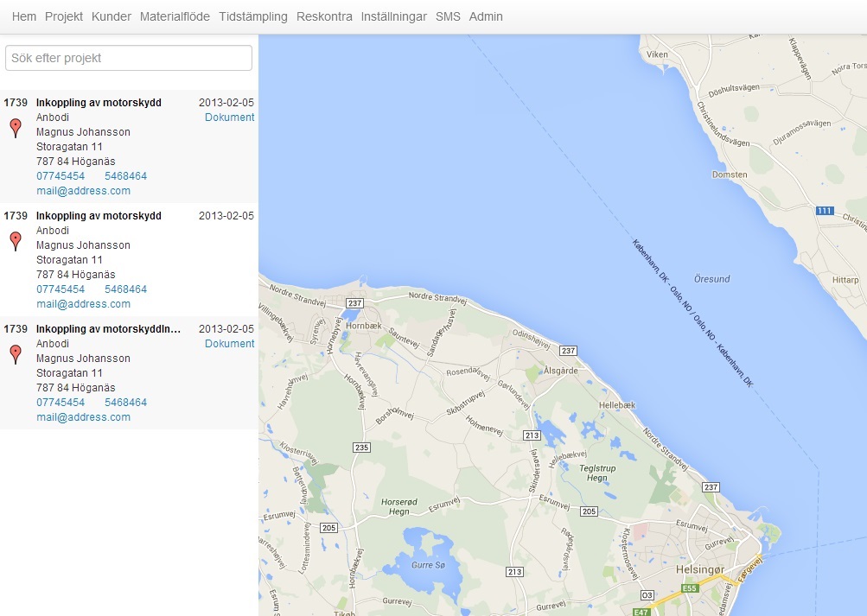Open Inställningar settings page
The height and width of the screenshot is (616, 867).
click(x=393, y=16)
